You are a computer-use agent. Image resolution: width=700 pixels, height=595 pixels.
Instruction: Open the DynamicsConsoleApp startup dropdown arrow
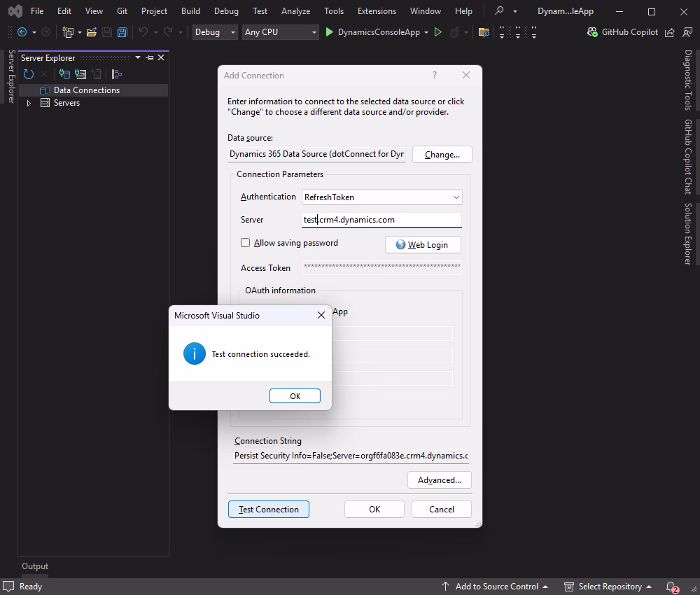426,32
